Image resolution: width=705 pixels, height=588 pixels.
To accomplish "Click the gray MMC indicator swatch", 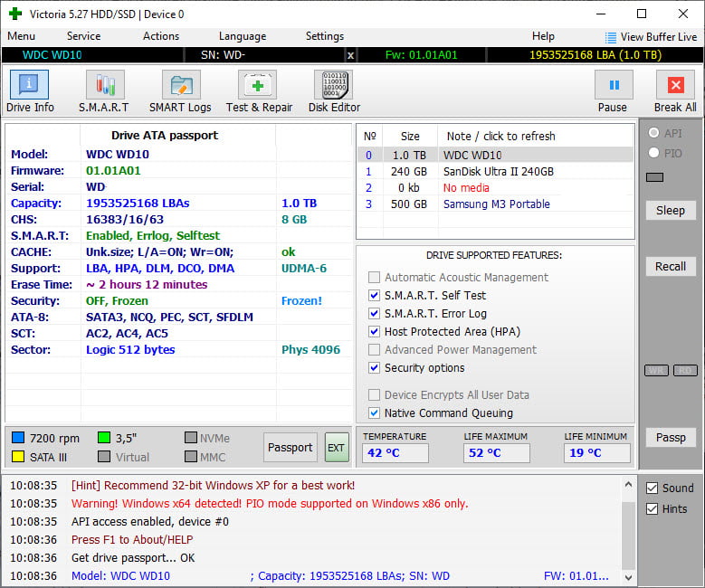I will pyautogui.click(x=191, y=457).
